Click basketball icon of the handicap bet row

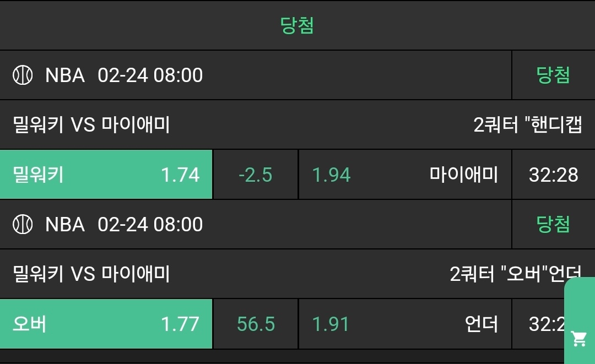point(23,75)
